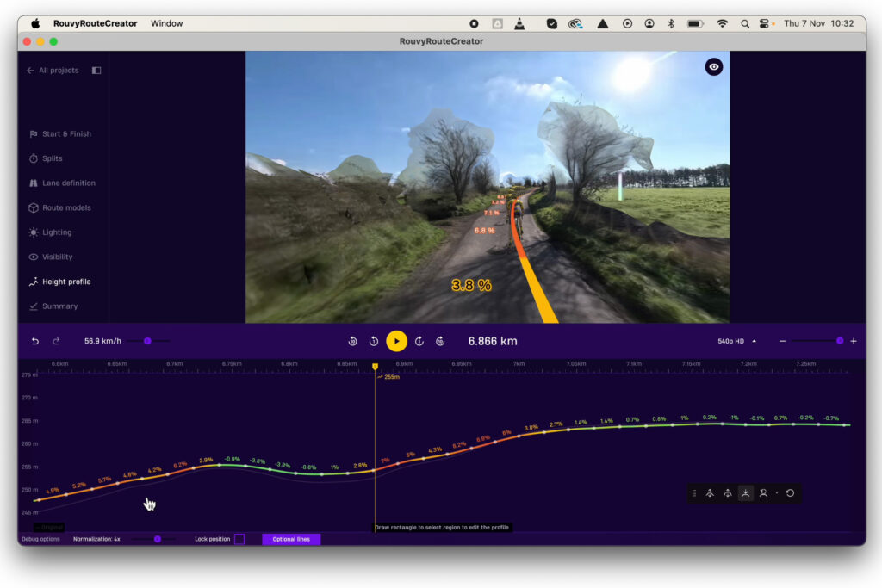Toggle preview overlay with the eye icon
The image size is (882, 588).
[x=714, y=67]
